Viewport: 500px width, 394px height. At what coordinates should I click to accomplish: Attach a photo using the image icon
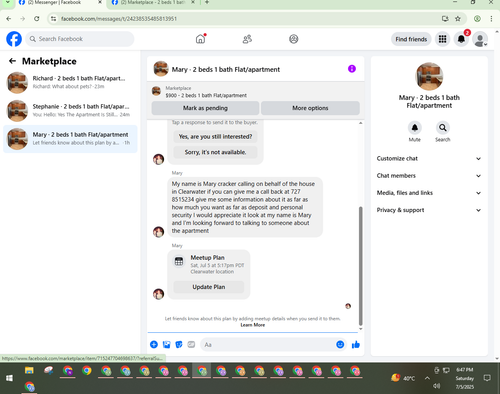[166, 344]
